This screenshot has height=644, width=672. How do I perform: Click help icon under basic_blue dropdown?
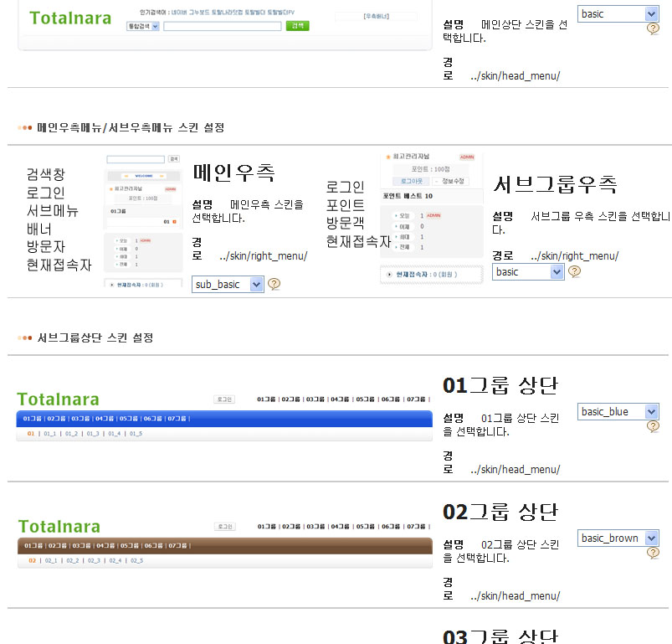coord(653,426)
